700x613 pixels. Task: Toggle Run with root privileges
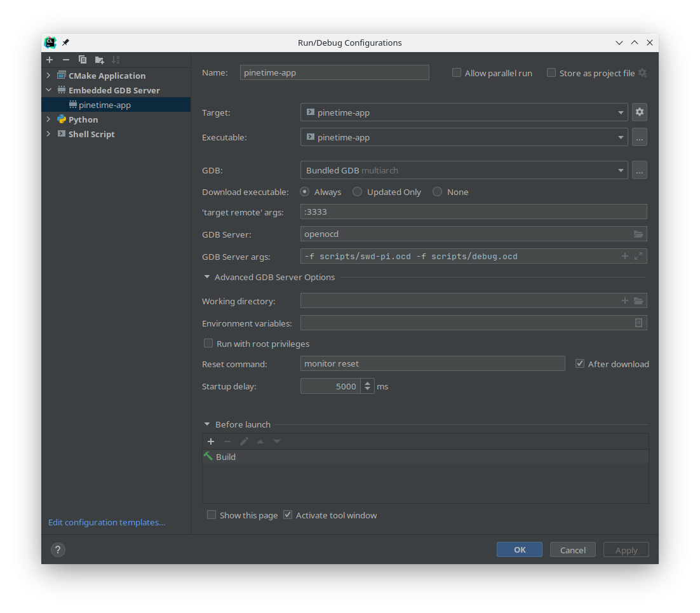tap(208, 344)
